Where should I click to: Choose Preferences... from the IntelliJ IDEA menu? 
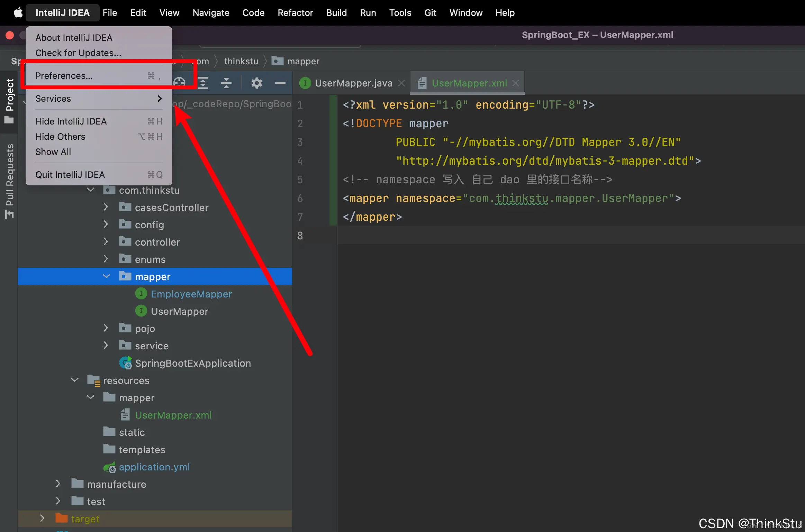(x=64, y=76)
